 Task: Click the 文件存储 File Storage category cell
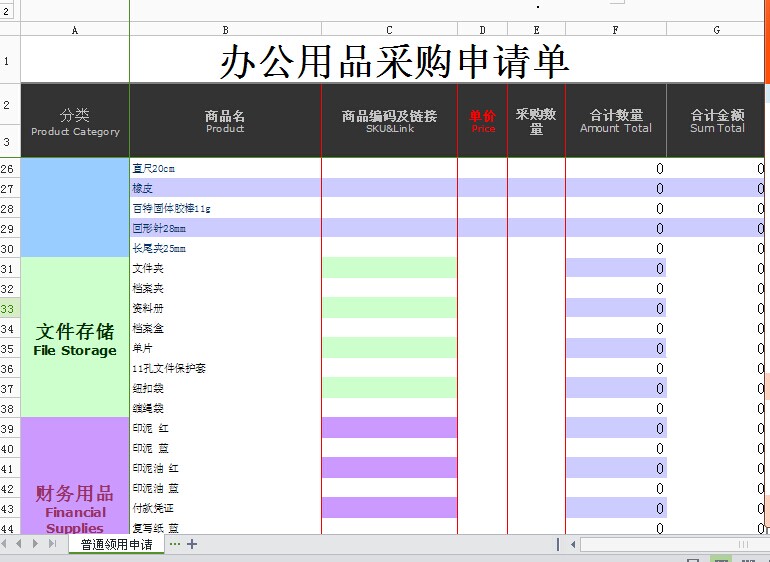pos(75,338)
